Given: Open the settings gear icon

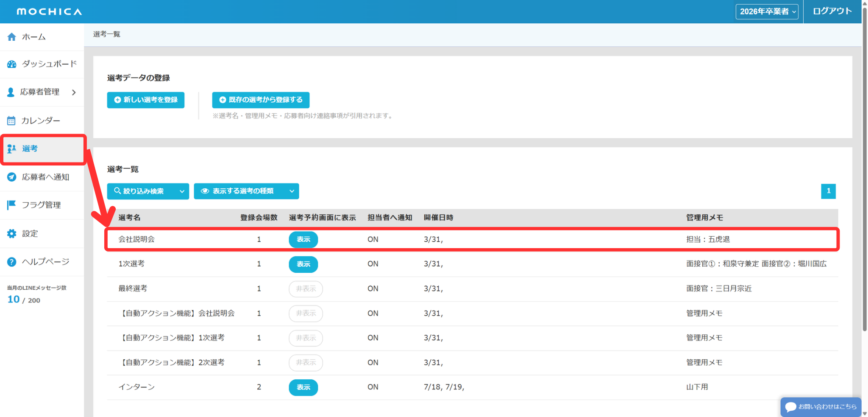Looking at the screenshot, I should (x=12, y=234).
